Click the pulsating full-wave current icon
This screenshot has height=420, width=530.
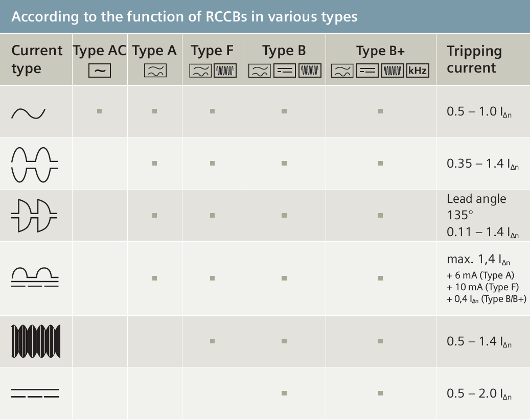[35, 164]
